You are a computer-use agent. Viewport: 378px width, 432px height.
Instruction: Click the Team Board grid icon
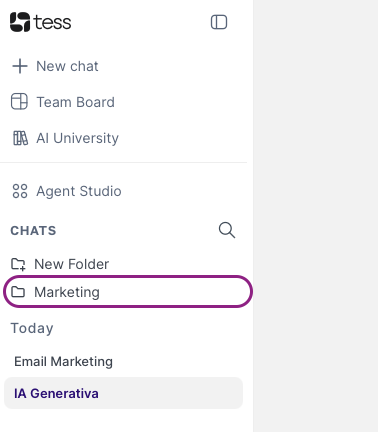(x=19, y=101)
